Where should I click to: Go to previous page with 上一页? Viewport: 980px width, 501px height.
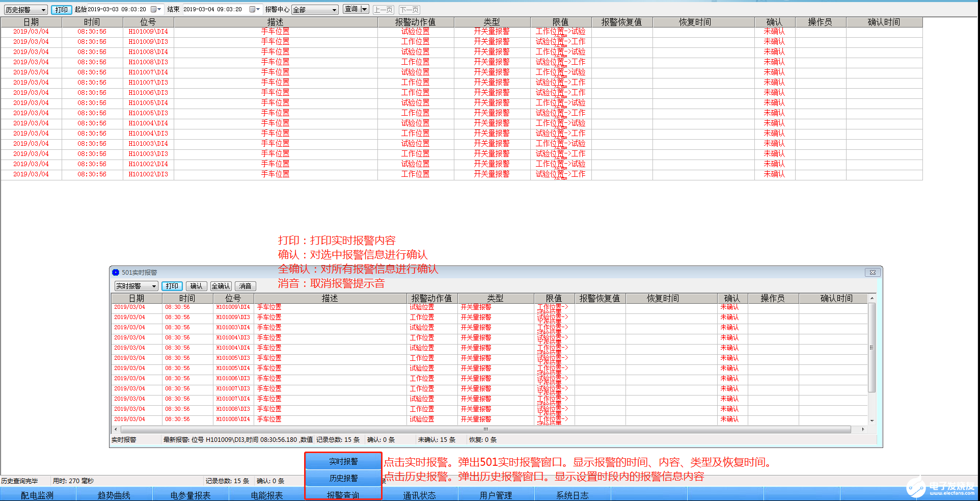384,10
